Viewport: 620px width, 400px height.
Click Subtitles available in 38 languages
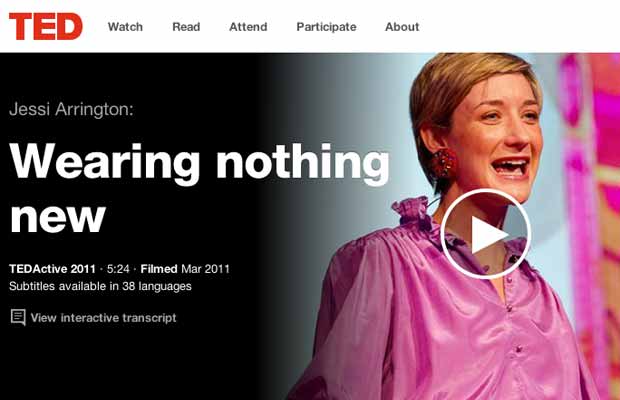pos(100,286)
